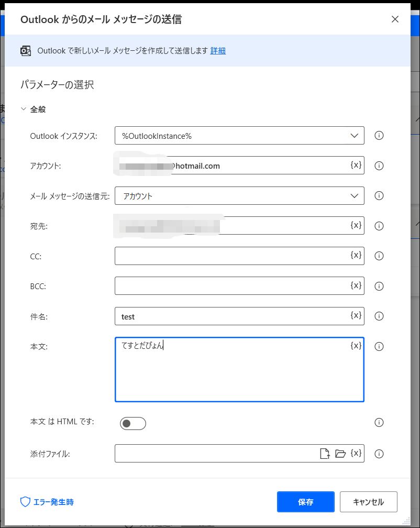Click the 保存 button

click(306, 502)
